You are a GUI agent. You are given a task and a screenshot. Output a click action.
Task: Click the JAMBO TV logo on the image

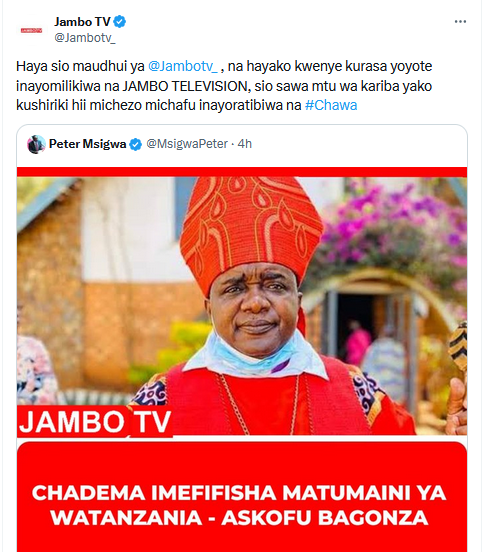point(95,421)
